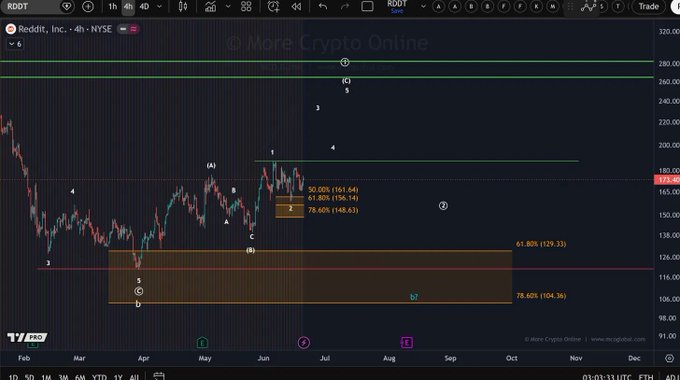Click the 78.60% (104.36) retracement label
680x380 pixels.
(x=541, y=295)
